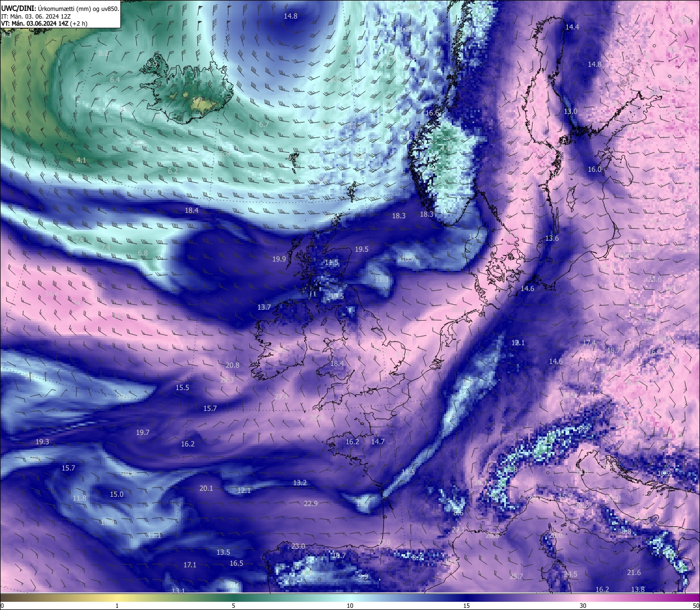This screenshot has width=700, height=610.
Task: Click the legend tick labeled 30
Action: (x=583, y=606)
